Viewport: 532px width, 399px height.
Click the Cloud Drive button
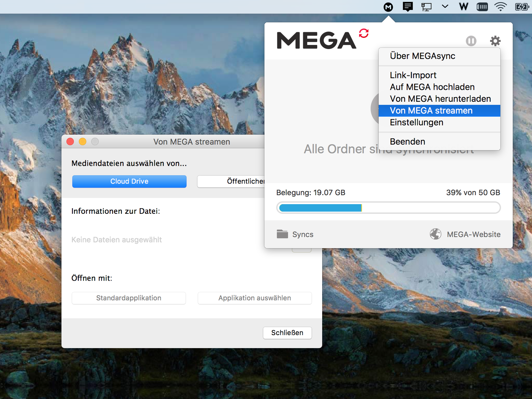click(129, 182)
